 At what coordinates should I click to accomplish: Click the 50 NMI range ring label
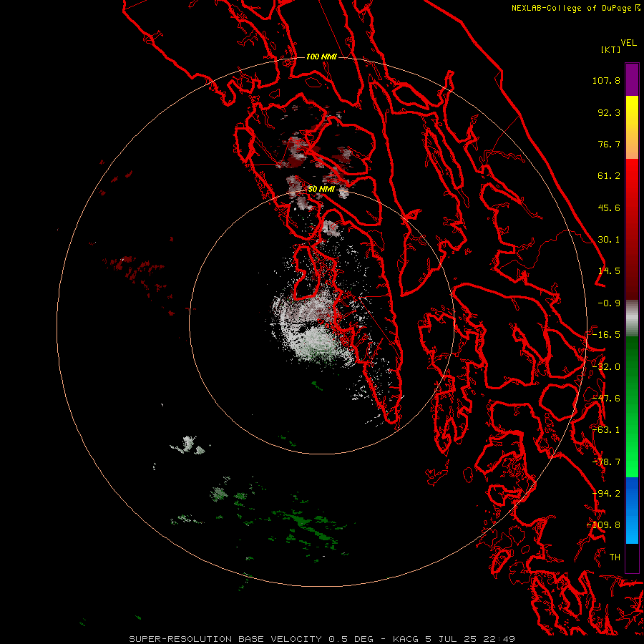pos(321,190)
